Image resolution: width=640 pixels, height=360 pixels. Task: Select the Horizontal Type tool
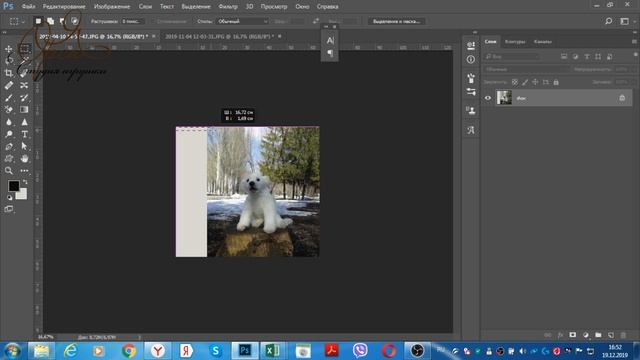pyautogui.click(x=24, y=134)
